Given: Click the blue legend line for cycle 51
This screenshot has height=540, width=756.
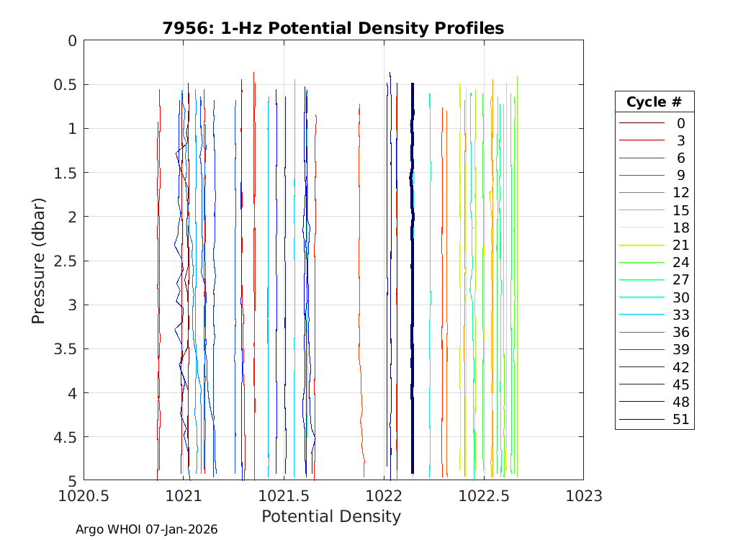Looking at the screenshot, I should pos(641,420).
